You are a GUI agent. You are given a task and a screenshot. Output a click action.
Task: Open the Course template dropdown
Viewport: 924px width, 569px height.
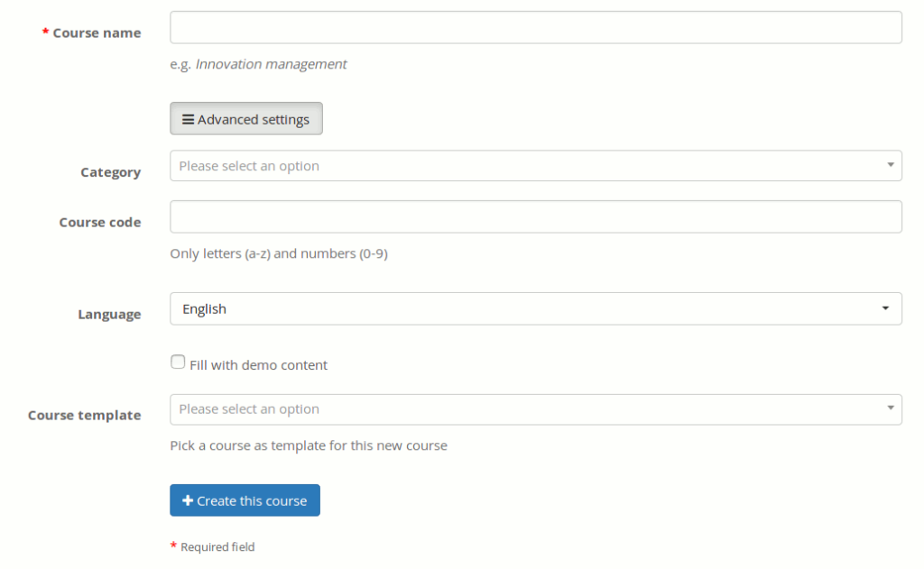point(536,408)
